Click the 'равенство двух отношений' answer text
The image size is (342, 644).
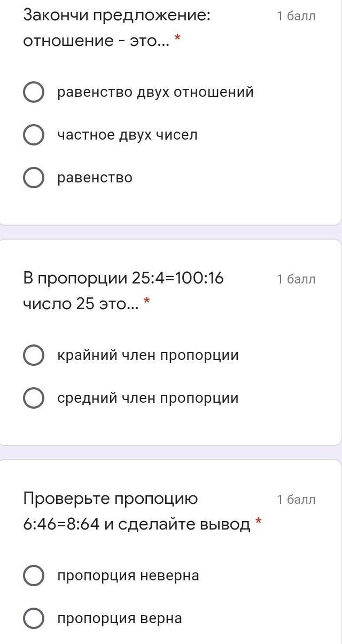[155, 92]
